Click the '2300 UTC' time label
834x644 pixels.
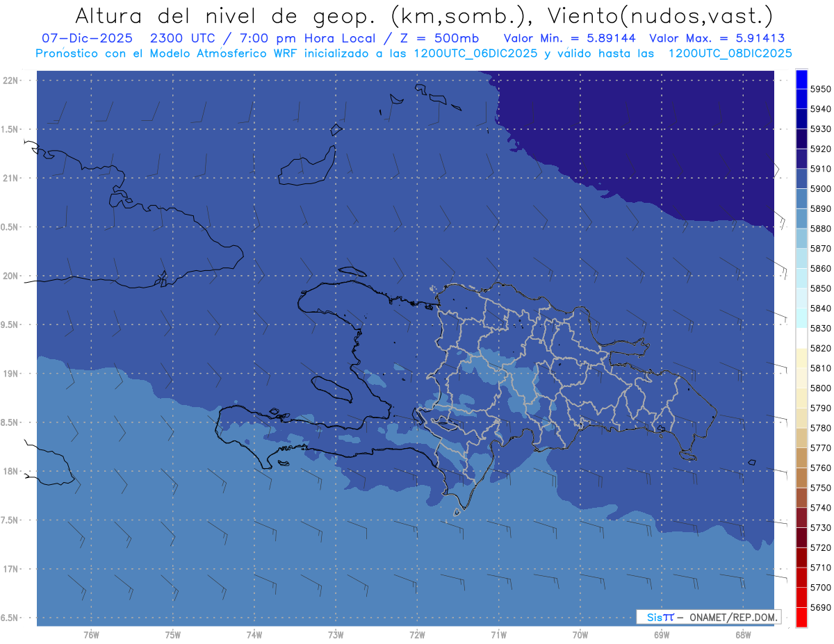[x=183, y=38]
